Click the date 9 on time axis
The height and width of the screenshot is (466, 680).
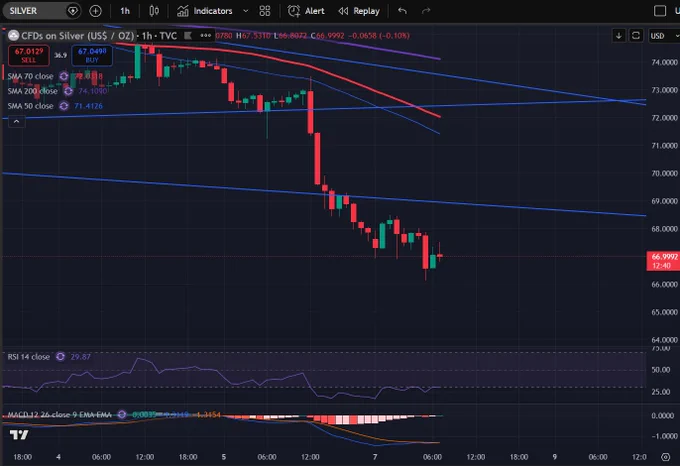555,457
